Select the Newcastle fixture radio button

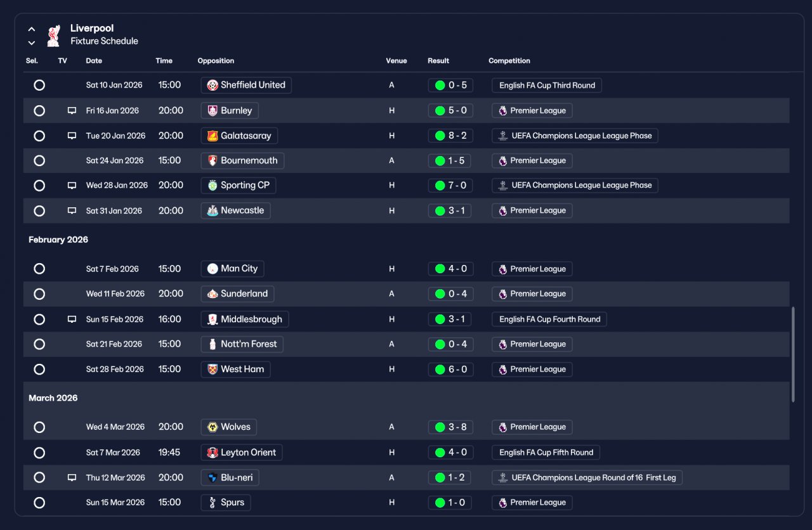pyautogui.click(x=39, y=210)
